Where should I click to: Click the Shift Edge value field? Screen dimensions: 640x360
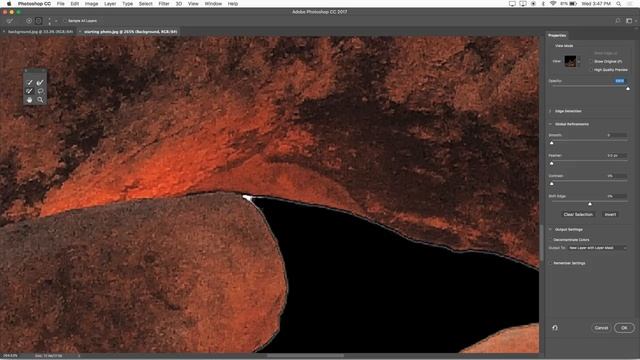coord(617,196)
